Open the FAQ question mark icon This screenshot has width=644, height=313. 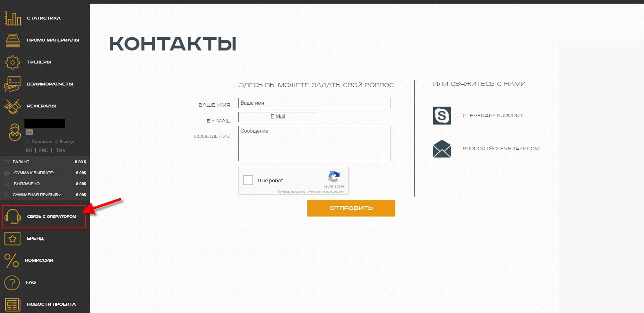click(x=12, y=282)
